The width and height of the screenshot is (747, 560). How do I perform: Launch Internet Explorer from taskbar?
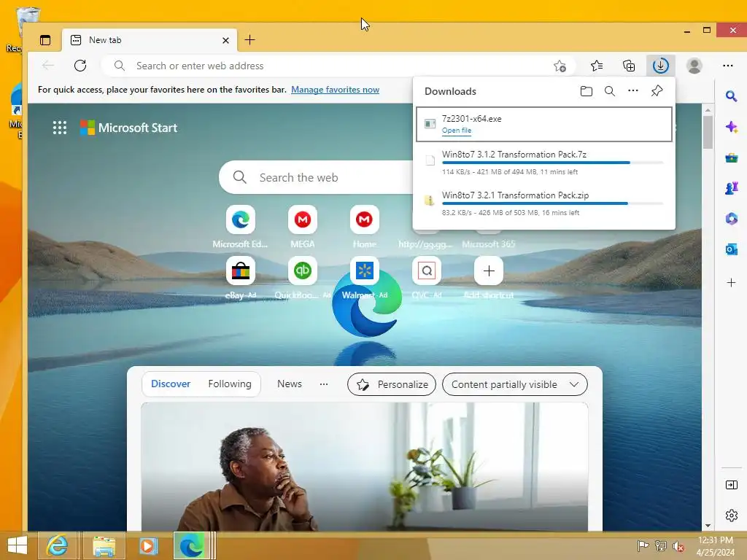pyautogui.click(x=57, y=545)
